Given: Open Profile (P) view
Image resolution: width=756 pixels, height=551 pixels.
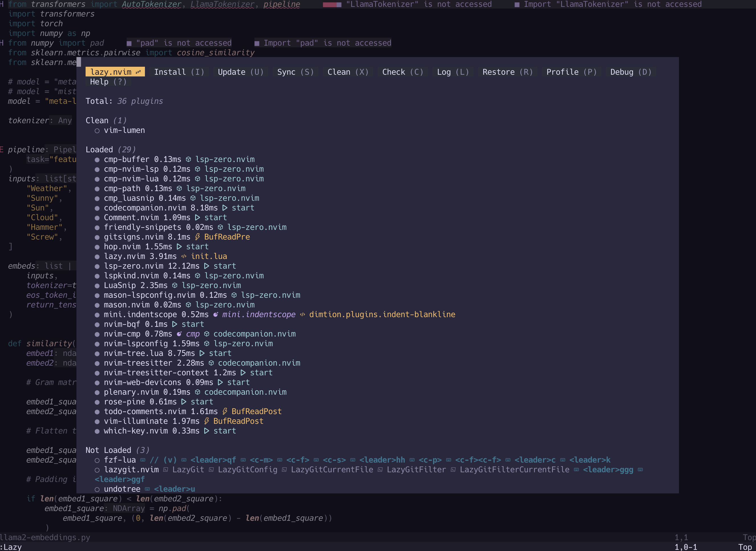Looking at the screenshot, I should (571, 72).
